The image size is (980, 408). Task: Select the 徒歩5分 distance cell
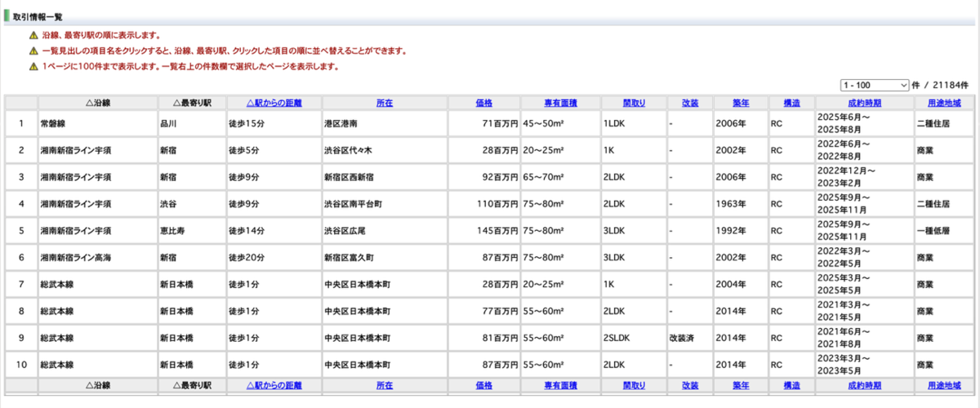pos(274,151)
